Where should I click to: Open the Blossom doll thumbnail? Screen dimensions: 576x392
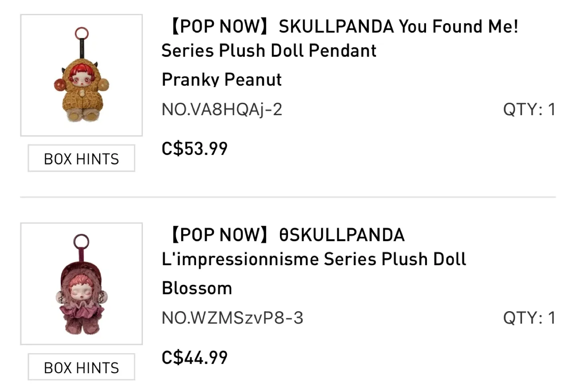click(x=81, y=284)
